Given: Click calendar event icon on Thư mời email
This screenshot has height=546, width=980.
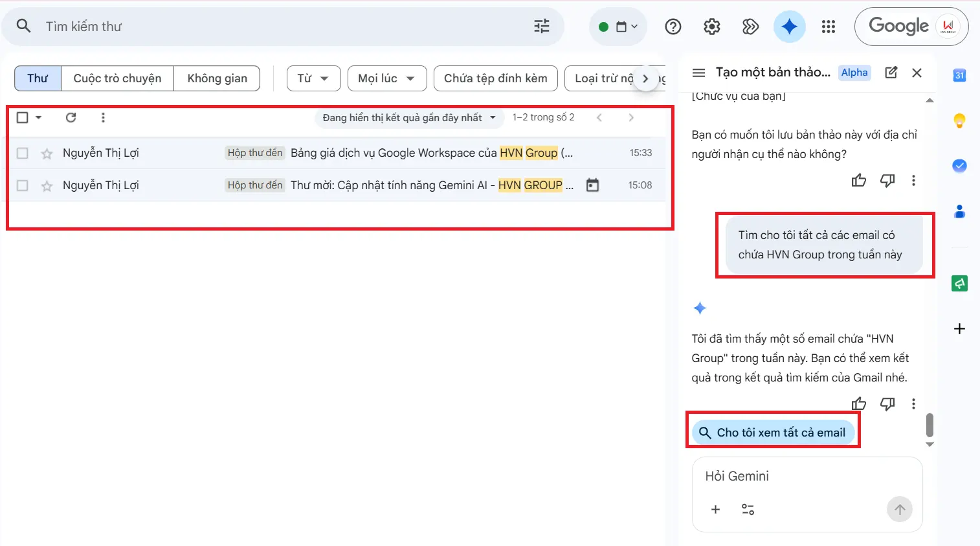Looking at the screenshot, I should [592, 185].
